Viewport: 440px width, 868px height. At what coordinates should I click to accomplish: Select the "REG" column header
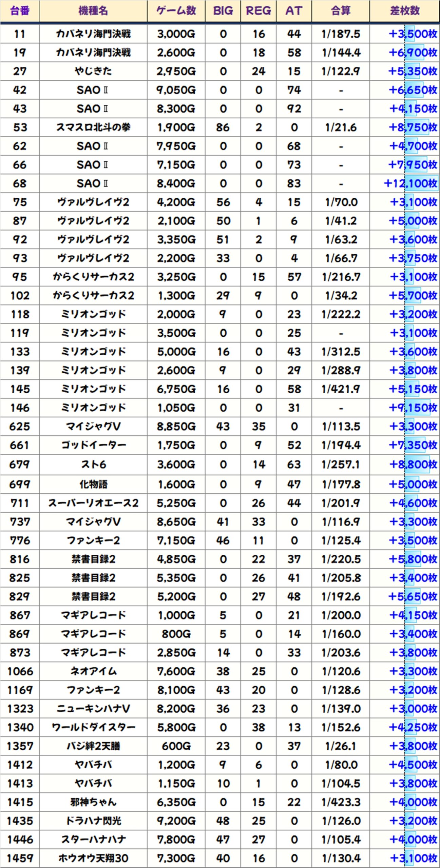259,11
